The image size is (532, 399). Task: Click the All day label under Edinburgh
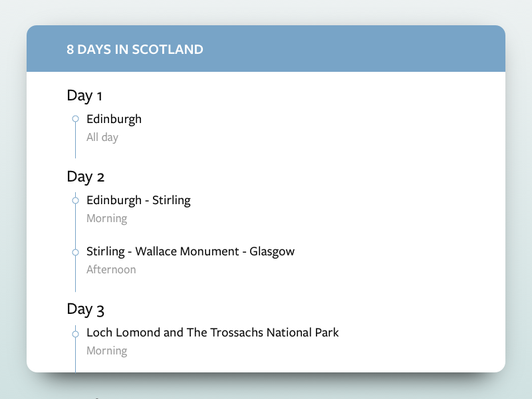pyautogui.click(x=102, y=138)
